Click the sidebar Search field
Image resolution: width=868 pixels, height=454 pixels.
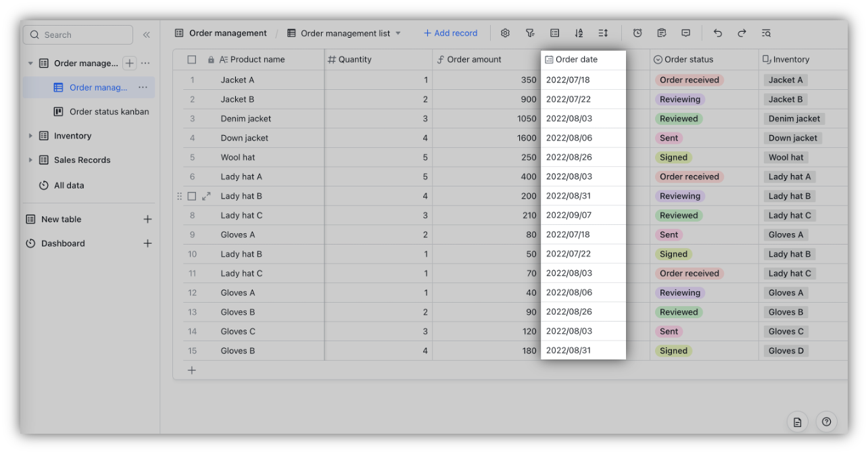click(78, 34)
